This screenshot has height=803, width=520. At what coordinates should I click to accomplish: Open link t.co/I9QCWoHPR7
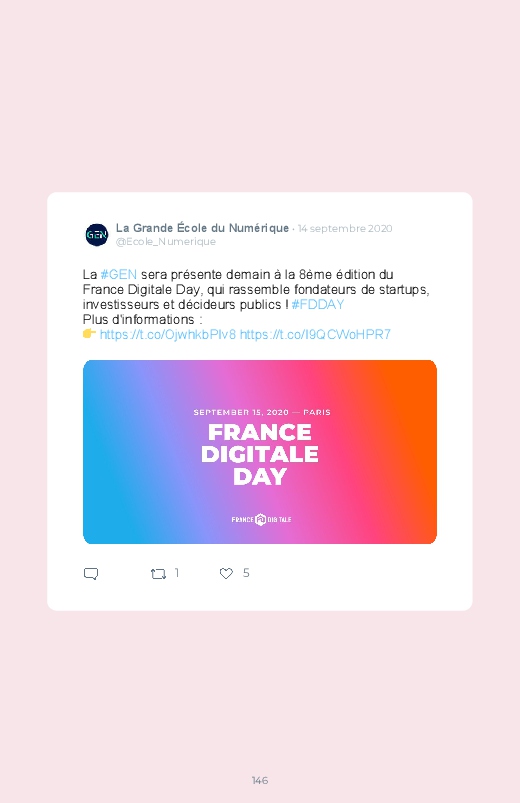pyautogui.click(x=315, y=334)
